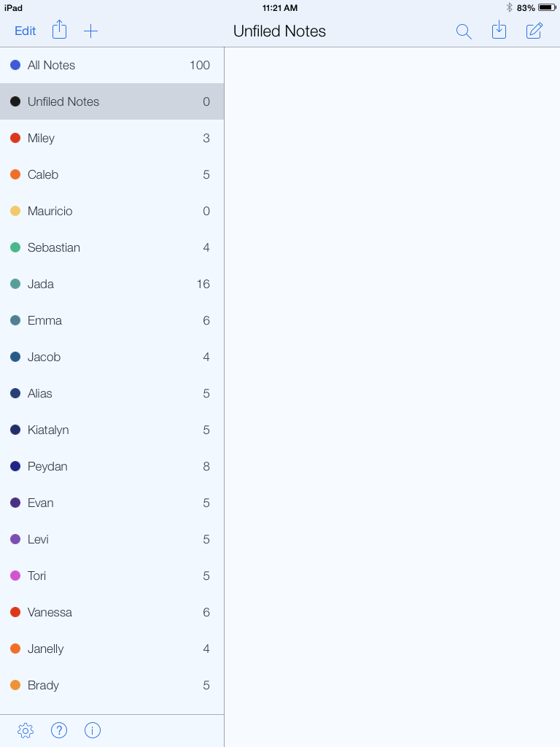The image size is (560, 747).
Task: Tap the Edit button
Action: [x=26, y=31]
